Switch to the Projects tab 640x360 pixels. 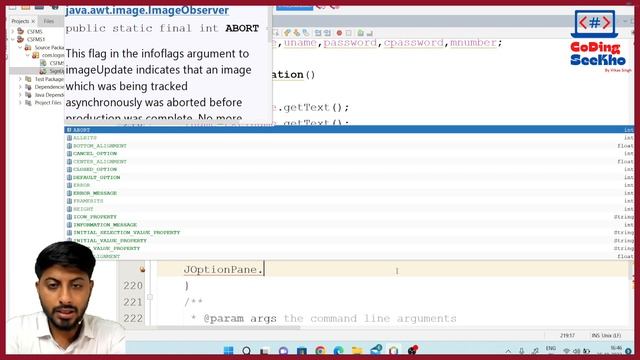click(20, 21)
